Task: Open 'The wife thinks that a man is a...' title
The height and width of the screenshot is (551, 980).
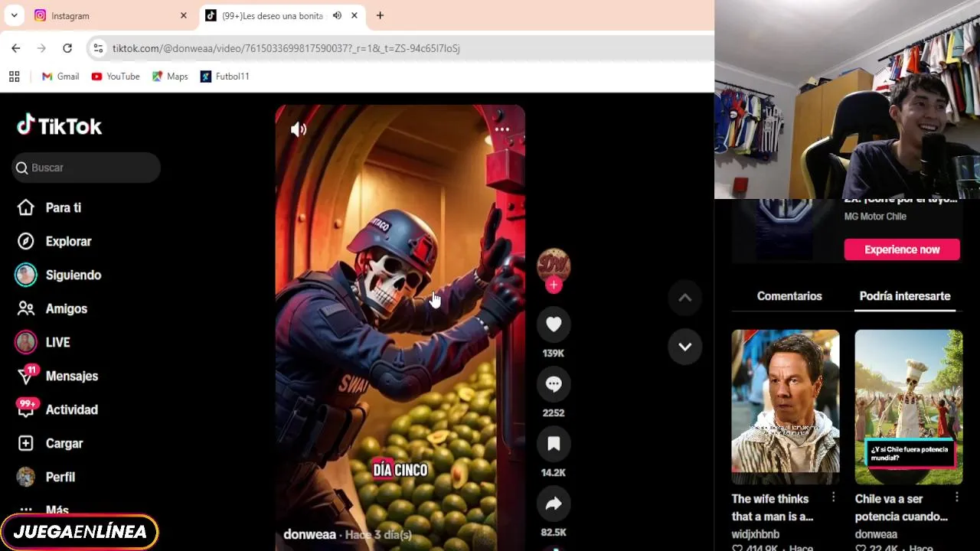Action: click(x=773, y=507)
